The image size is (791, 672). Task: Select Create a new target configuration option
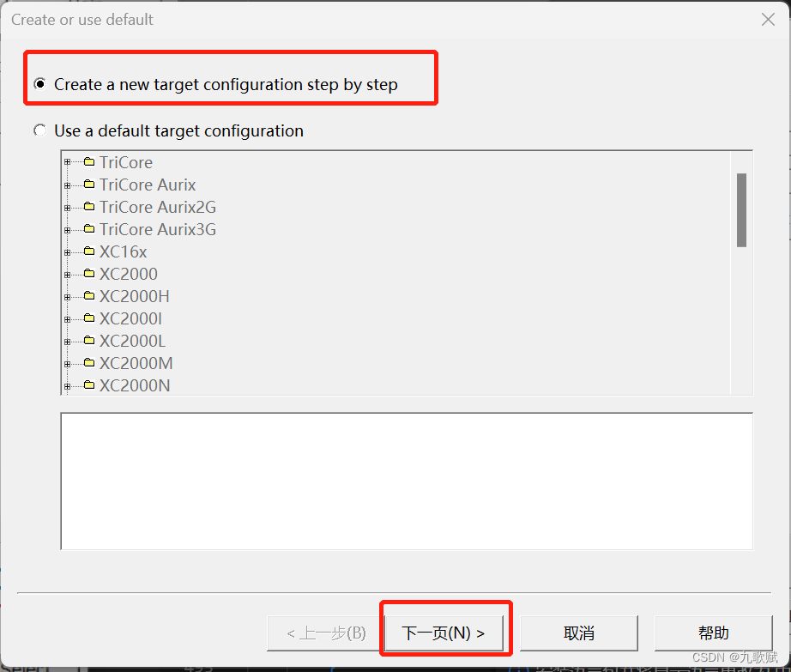click(x=39, y=84)
